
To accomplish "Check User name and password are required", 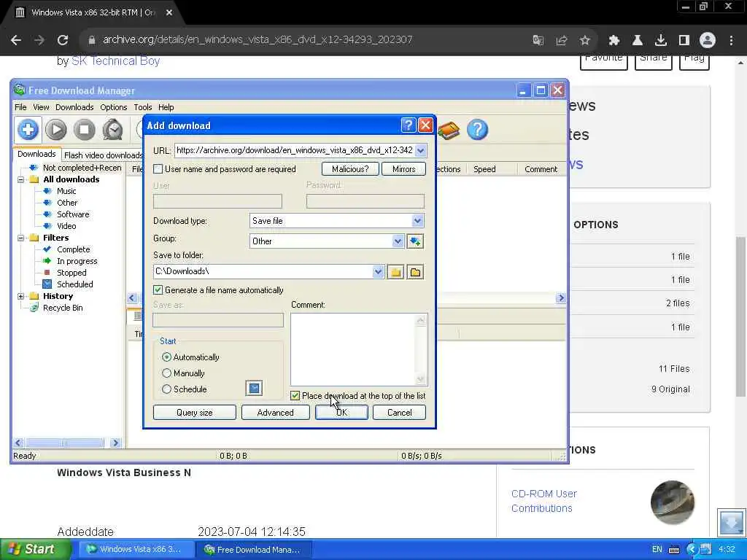I will coord(158,169).
